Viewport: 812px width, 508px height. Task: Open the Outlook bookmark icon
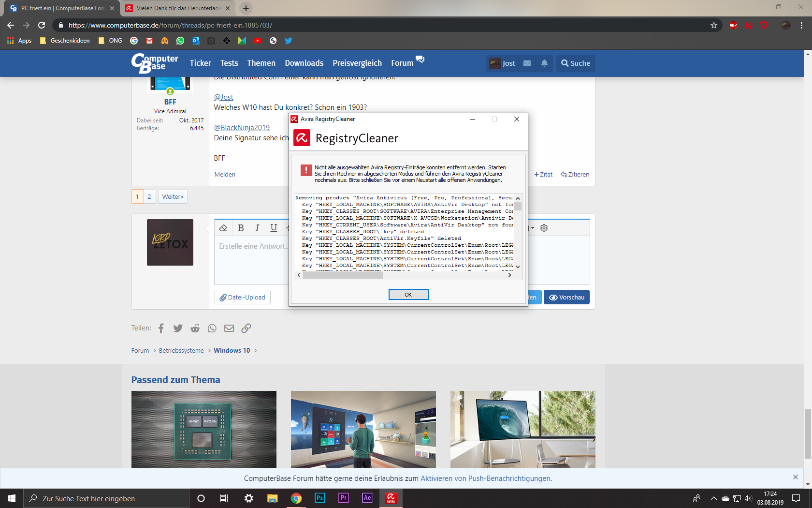196,41
